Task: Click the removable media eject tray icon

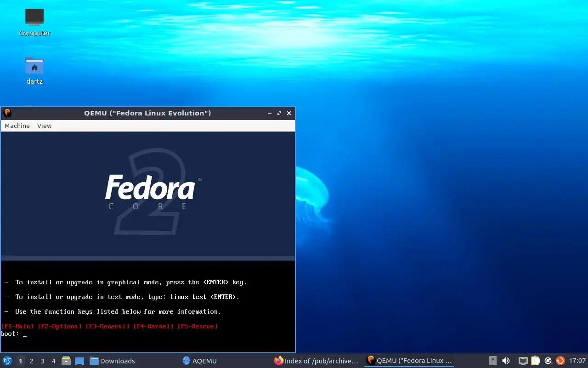Action: coord(492,361)
